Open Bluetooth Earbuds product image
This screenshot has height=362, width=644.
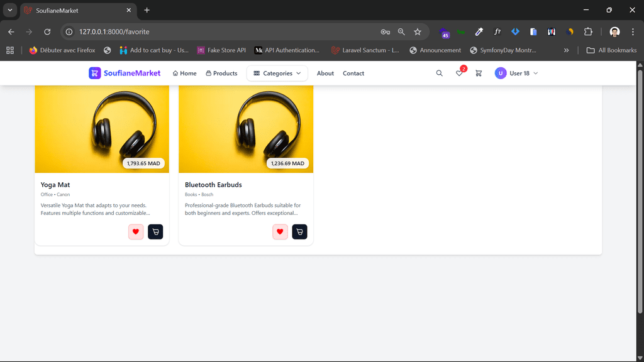(x=246, y=129)
